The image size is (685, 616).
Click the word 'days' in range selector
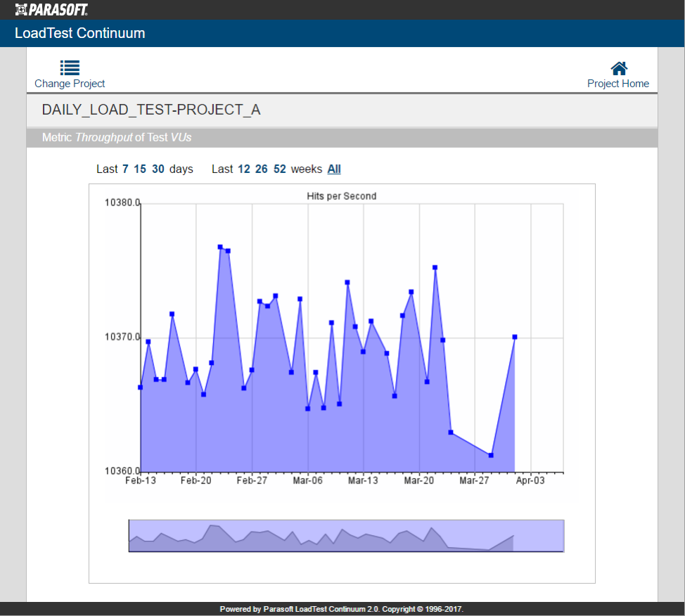point(181,169)
